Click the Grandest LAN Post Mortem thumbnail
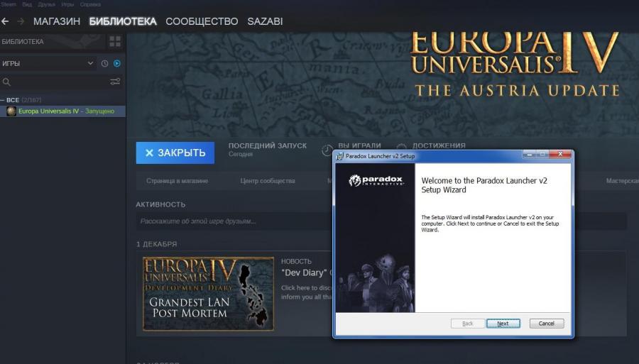 pos(208,294)
